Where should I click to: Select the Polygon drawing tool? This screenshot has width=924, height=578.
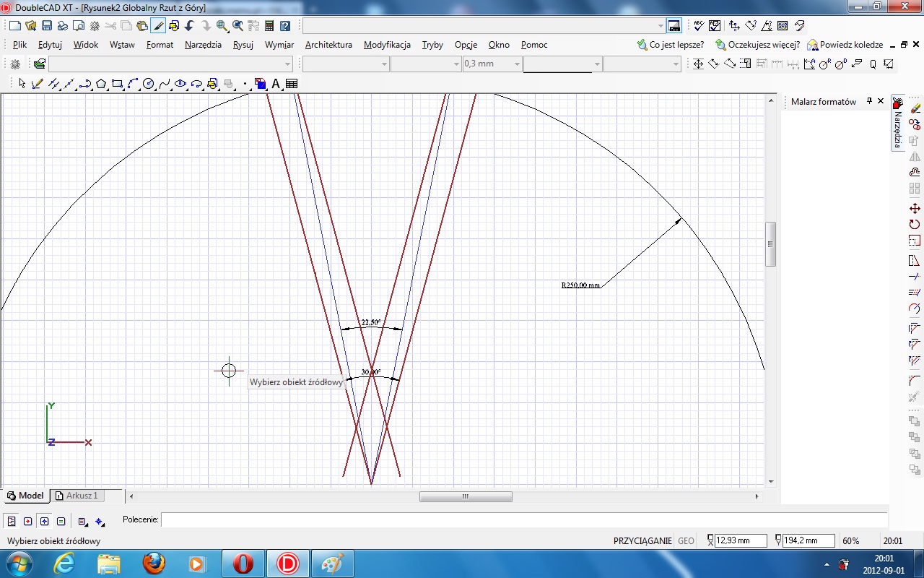coord(101,84)
